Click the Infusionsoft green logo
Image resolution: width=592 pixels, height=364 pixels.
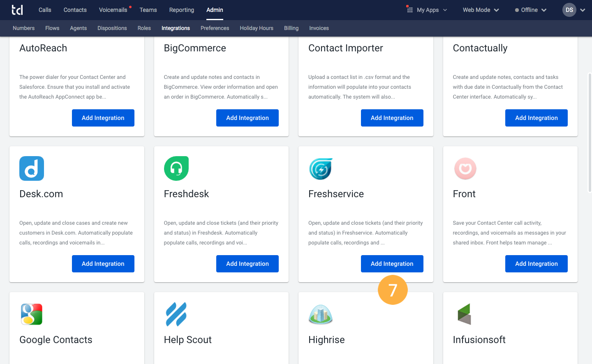coord(465,314)
